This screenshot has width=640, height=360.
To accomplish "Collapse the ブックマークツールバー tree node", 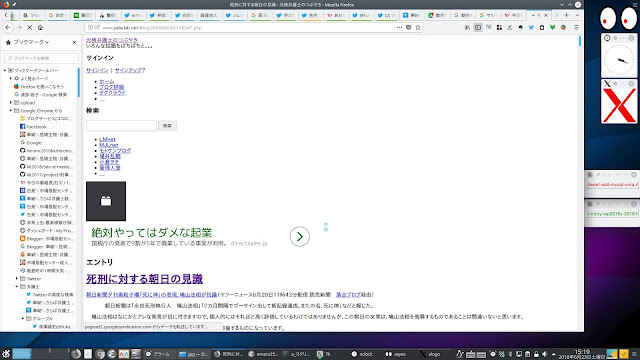I will [x=5, y=70].
